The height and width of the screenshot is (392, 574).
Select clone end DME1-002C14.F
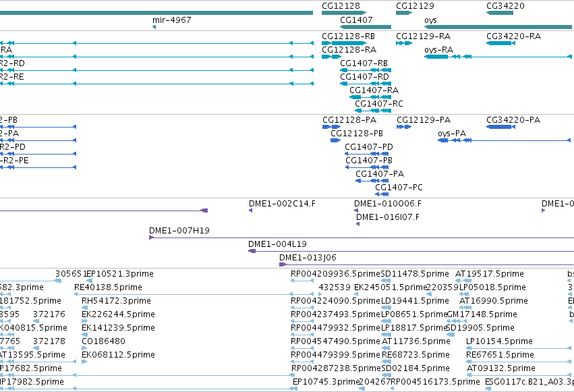coord(250,211)
